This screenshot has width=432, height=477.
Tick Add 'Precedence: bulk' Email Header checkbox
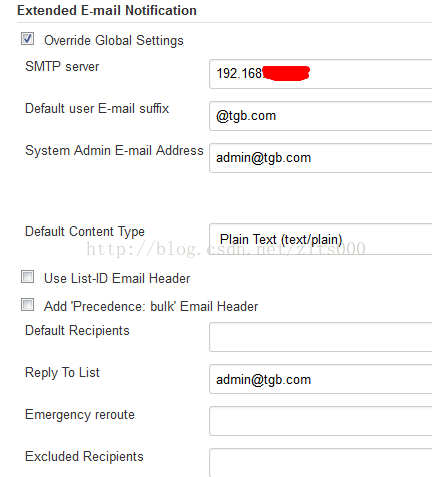point(27,305)
